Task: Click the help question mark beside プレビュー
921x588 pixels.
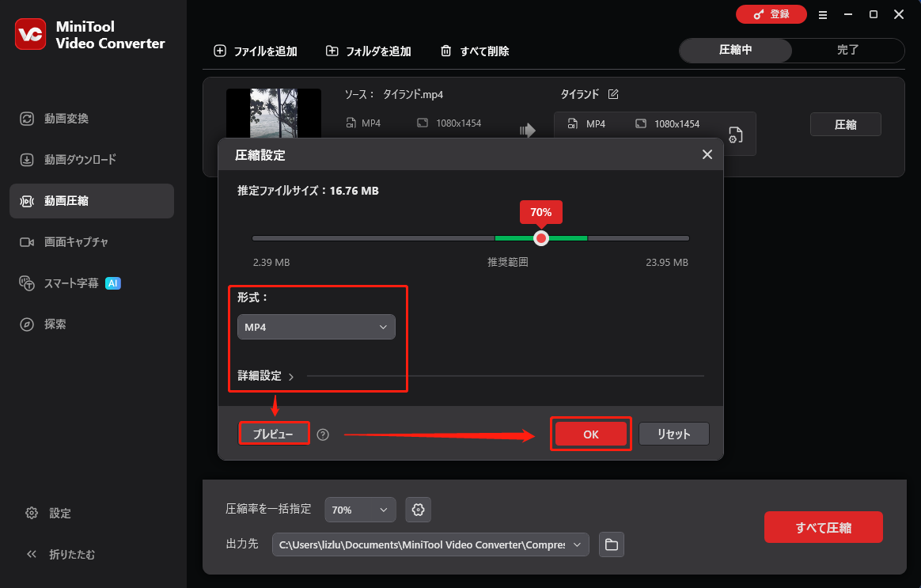Action: tap(323, 434)
